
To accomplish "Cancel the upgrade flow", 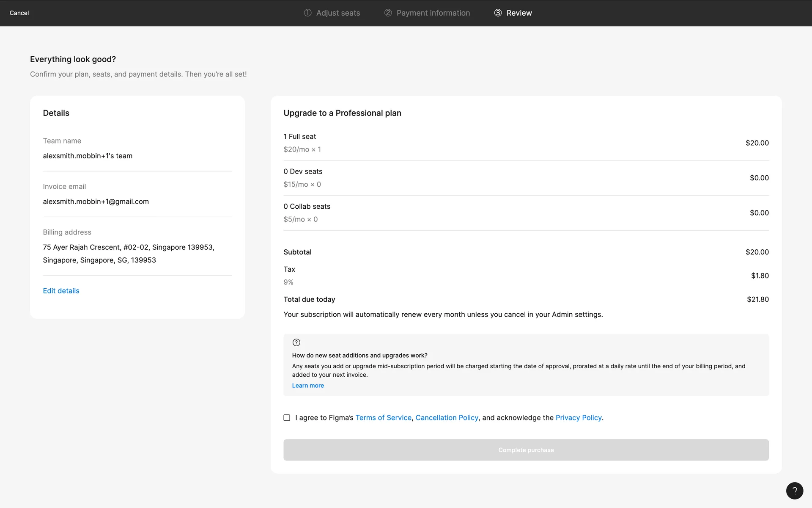I will [x=19, y=13].
